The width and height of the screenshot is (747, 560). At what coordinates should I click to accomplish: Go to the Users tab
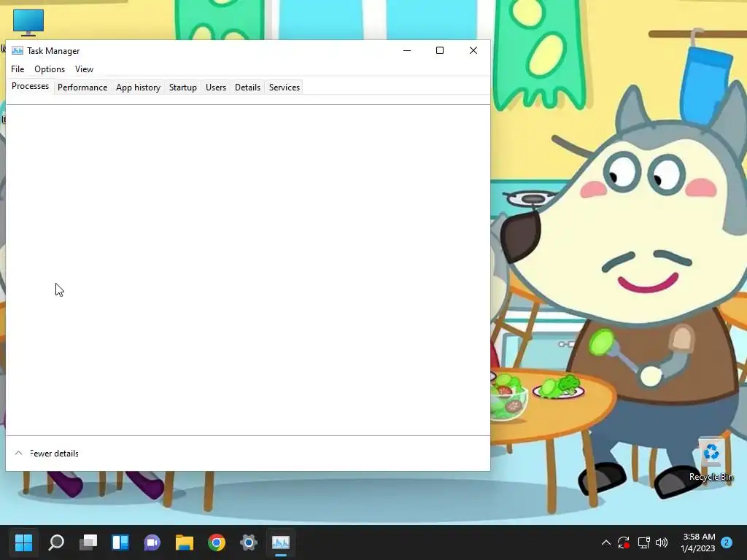point(216,87)
